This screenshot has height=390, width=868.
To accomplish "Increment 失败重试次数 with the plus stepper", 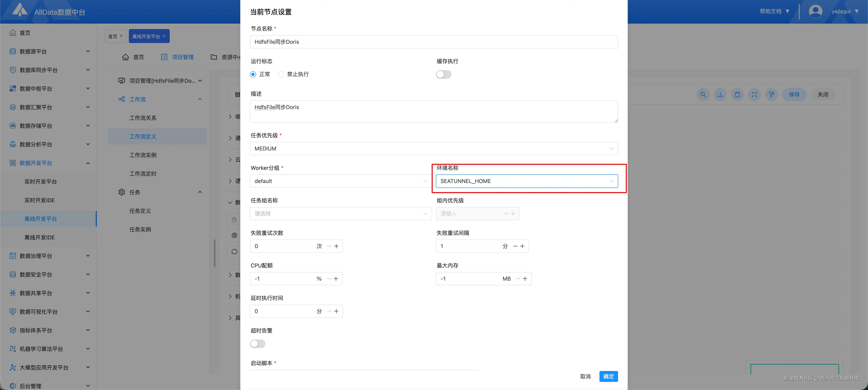I will pos(336,246).
